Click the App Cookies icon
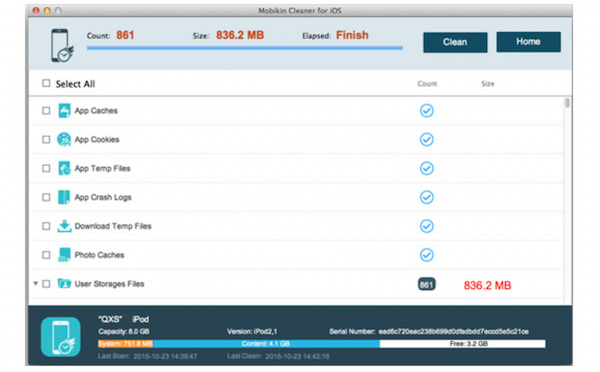 pyautogui.click(x=64, y=139)
